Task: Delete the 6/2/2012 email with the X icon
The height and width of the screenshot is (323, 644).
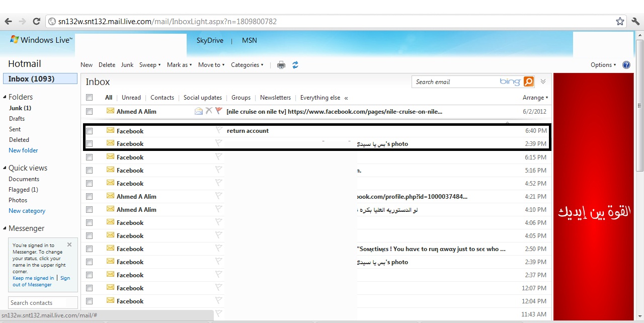Action: (209, 111)
